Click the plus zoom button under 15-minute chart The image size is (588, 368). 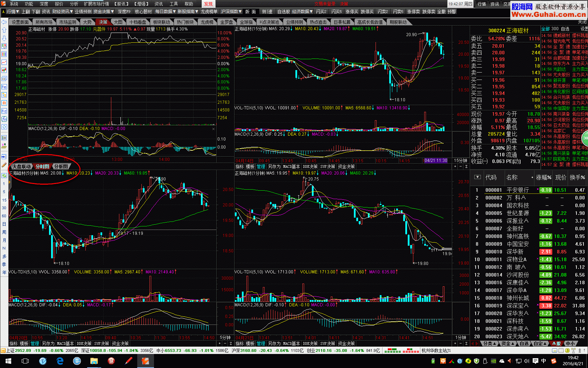pos(455,166)
